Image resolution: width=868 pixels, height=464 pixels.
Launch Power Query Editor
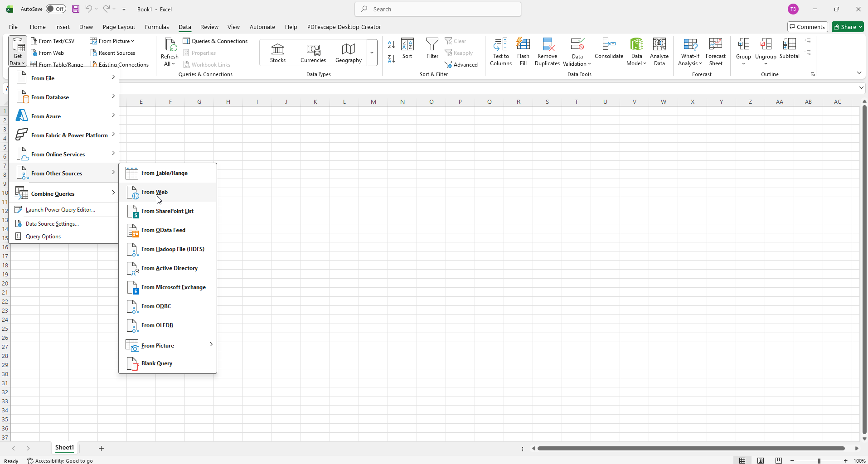point(64,210)
